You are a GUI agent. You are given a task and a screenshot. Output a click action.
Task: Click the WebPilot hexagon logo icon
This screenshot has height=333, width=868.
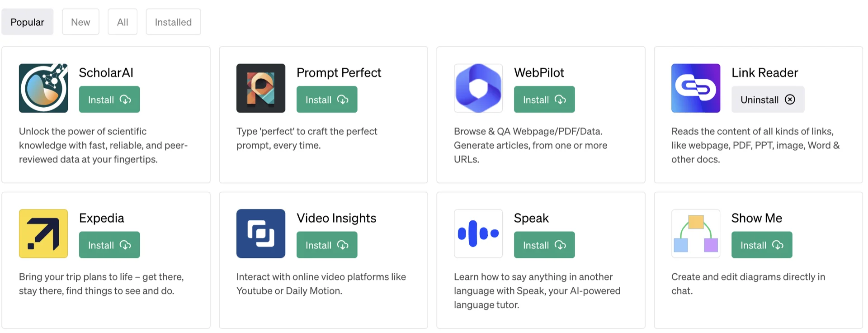[478, 88]
